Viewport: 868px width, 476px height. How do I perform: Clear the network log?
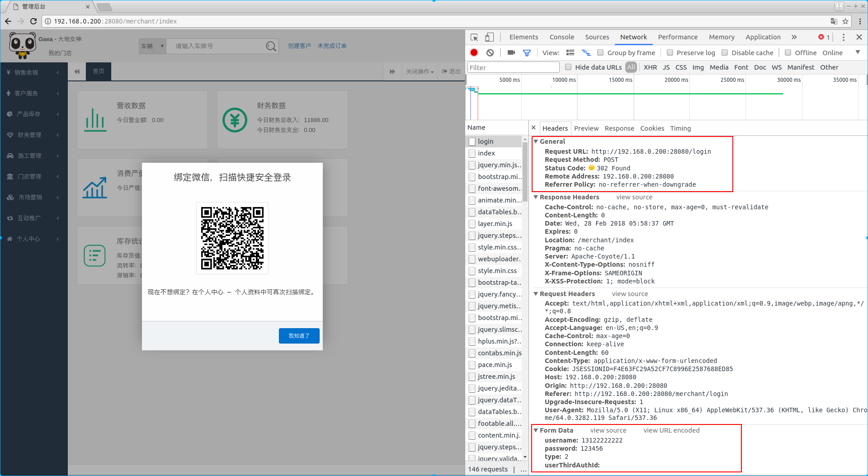490,53
